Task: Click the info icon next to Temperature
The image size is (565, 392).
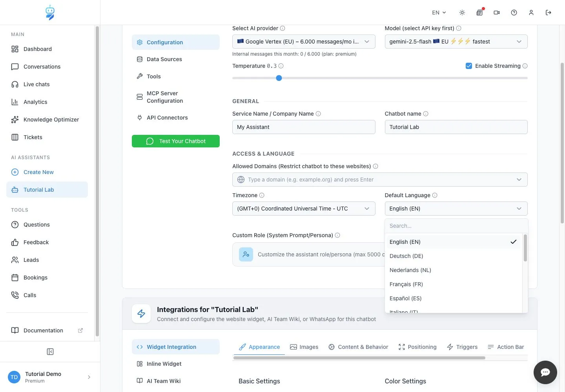Action: pyautogui.click(x=281, y=66)
